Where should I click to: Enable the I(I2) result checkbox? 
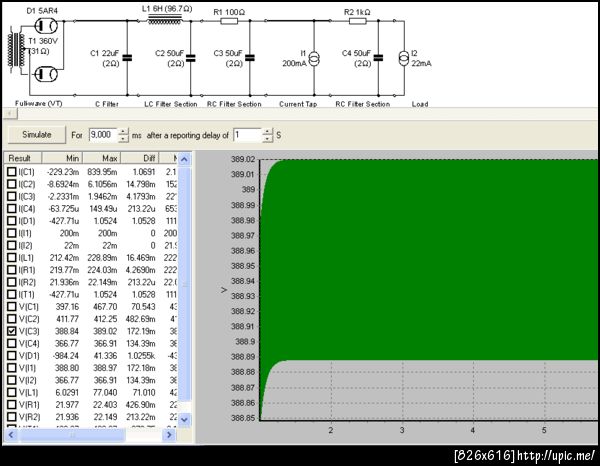coord(12,245)
